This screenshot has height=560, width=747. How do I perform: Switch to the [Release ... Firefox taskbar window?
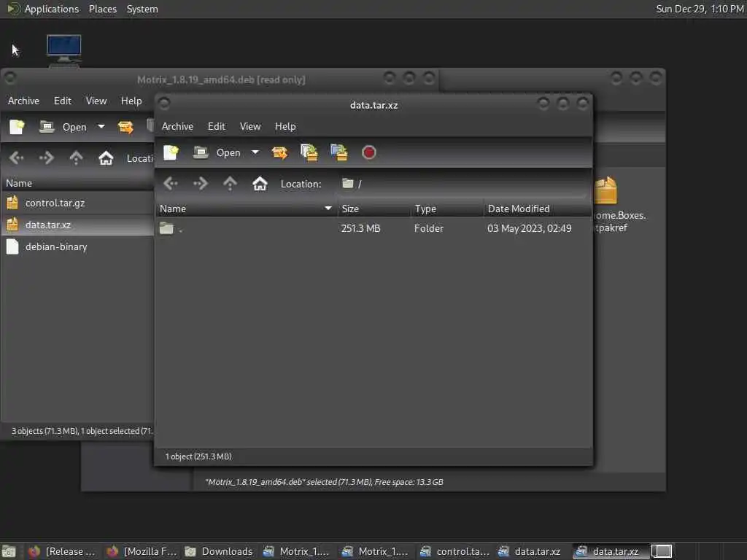click(61, 551)
